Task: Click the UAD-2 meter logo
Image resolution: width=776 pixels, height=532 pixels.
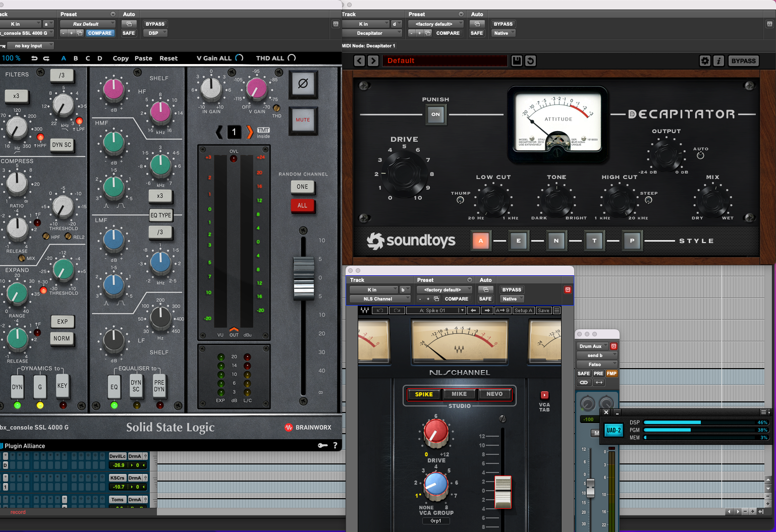Action: [x=614, y=430]
